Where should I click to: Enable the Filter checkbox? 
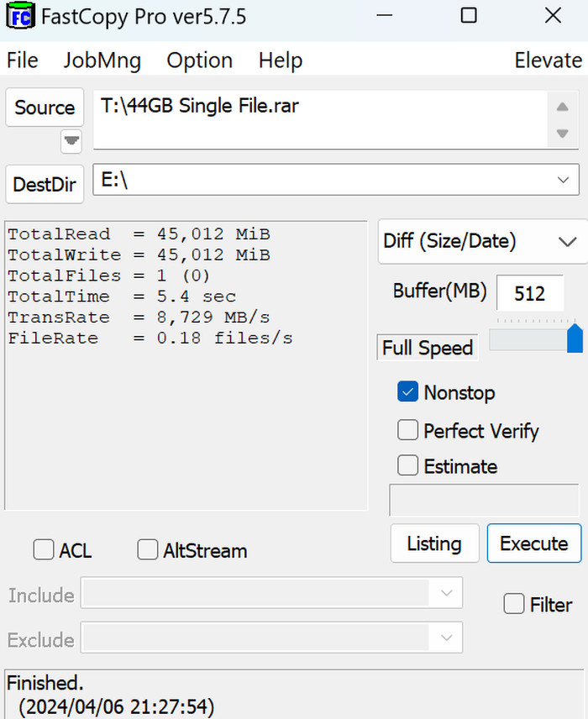coord(514,603)
